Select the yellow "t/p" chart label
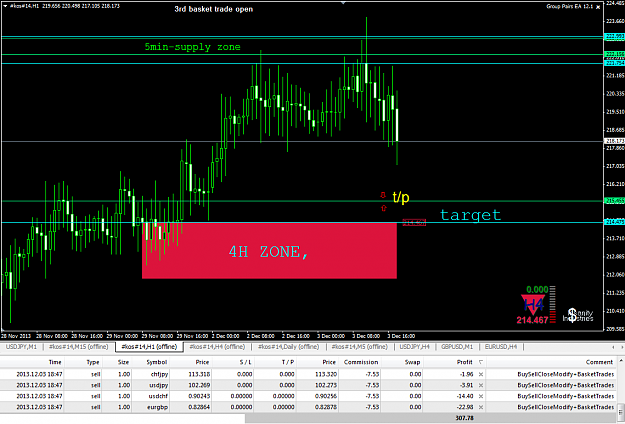Image resolution: width=625 pixels, height=424 pixels. pyautogui.click(x=401, y=197)
